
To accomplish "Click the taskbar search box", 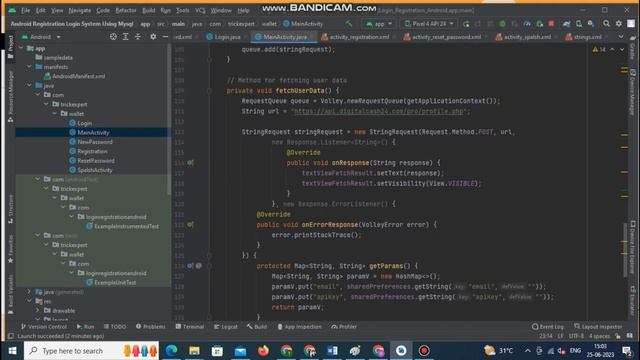I will 91,351.
